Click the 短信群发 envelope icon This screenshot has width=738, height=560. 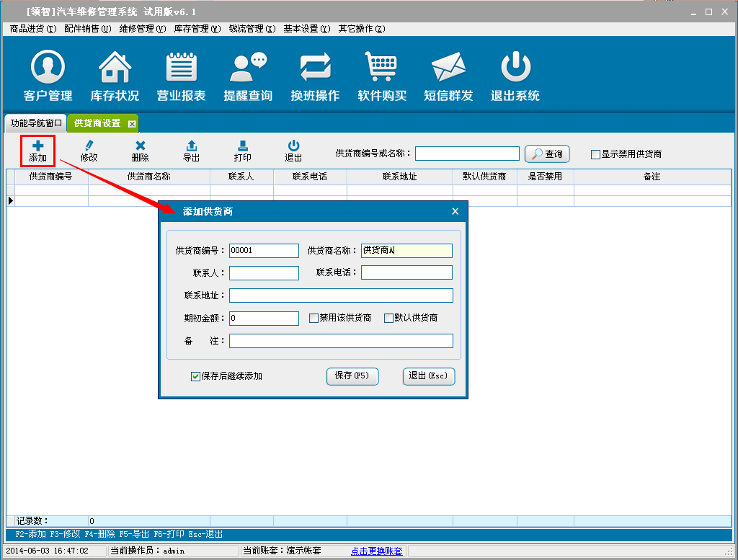pos(448,68)
